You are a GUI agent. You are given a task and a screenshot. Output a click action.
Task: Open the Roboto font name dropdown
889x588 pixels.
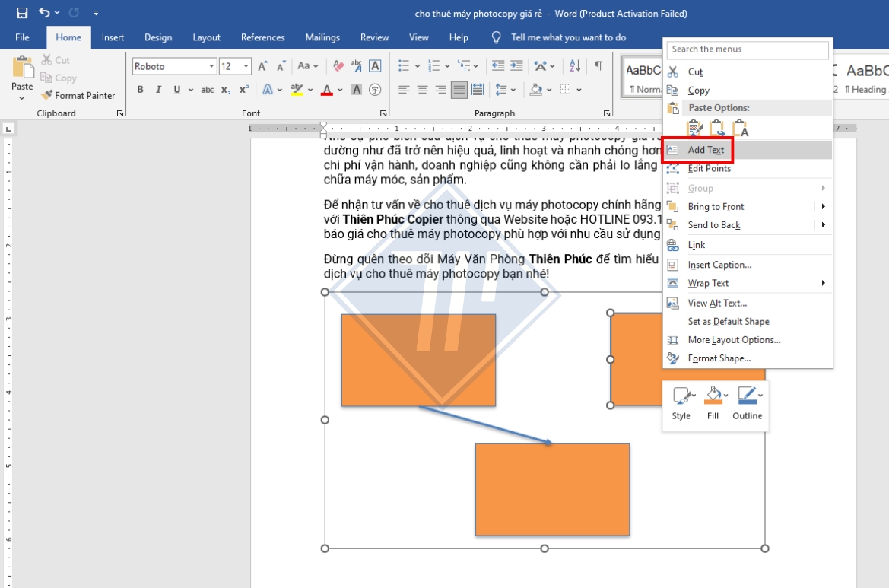211,66
